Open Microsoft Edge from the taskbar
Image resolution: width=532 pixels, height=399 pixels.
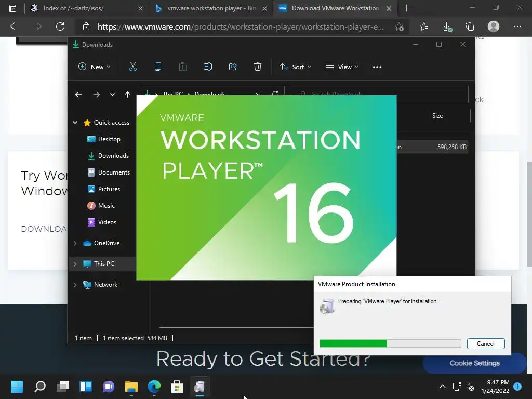pos(154,387)
